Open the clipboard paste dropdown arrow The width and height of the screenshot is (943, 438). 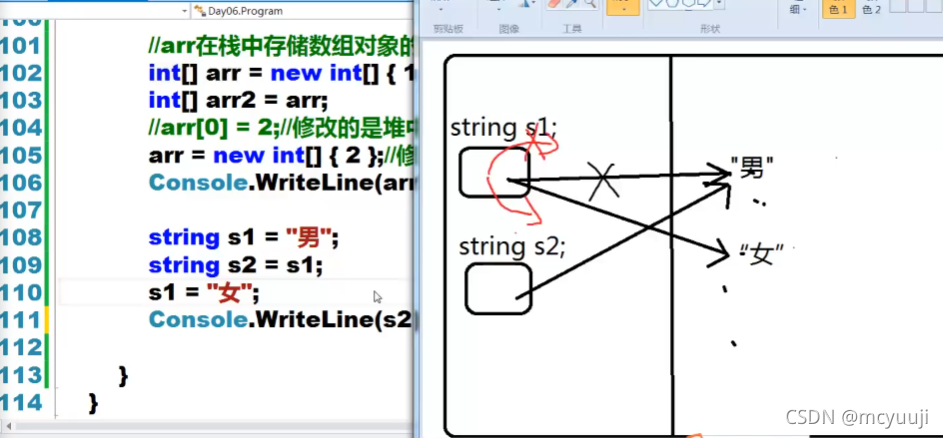pyautogui.click(x=441, y=8)
